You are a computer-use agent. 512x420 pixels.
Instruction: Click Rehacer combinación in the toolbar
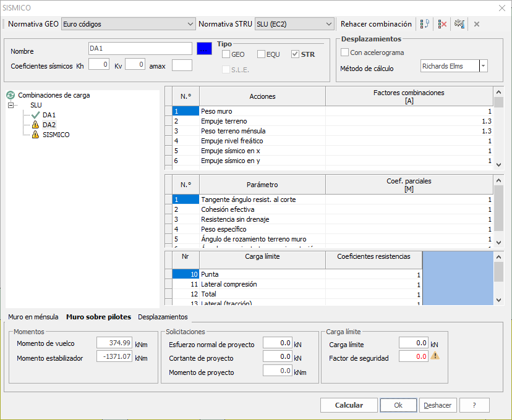(376, 24)
